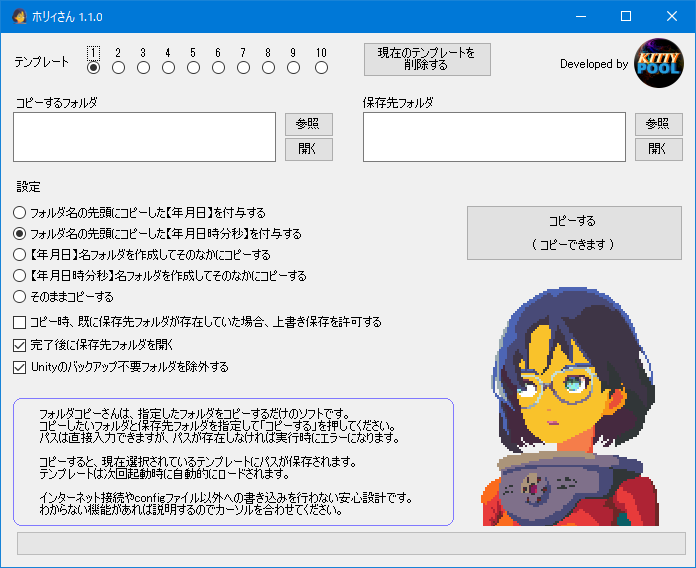Focus the 保存先フォルダ path field
This screenshot has width=696, height=568.
click(x=494, y=137)
